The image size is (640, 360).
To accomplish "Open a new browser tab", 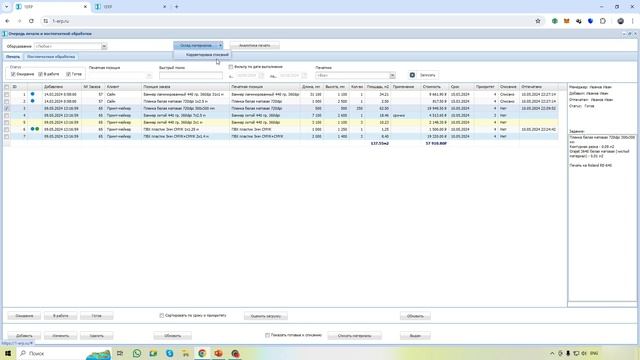I will pos(176,7).
